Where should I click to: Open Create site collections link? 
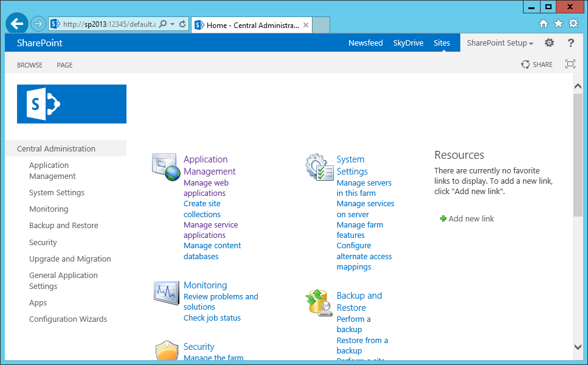202,209
